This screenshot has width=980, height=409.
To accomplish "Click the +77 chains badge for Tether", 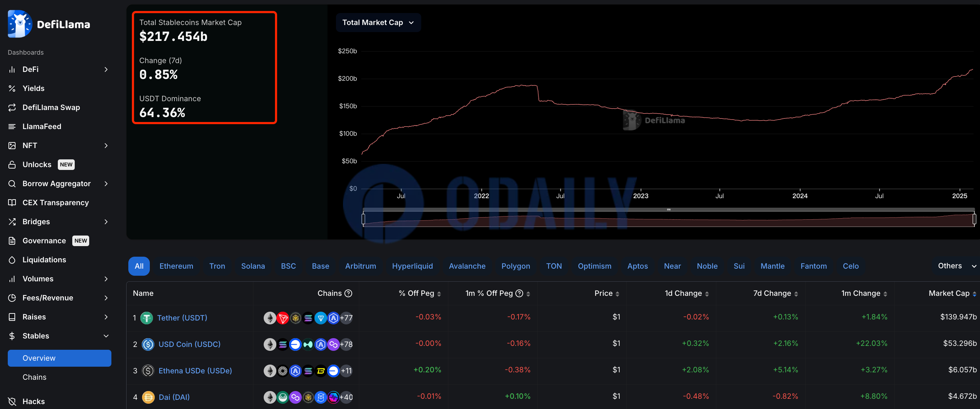I will point(346,318).
